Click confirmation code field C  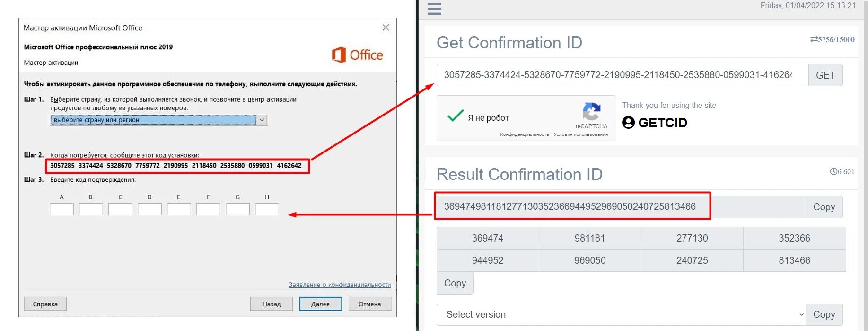(120, 209)
